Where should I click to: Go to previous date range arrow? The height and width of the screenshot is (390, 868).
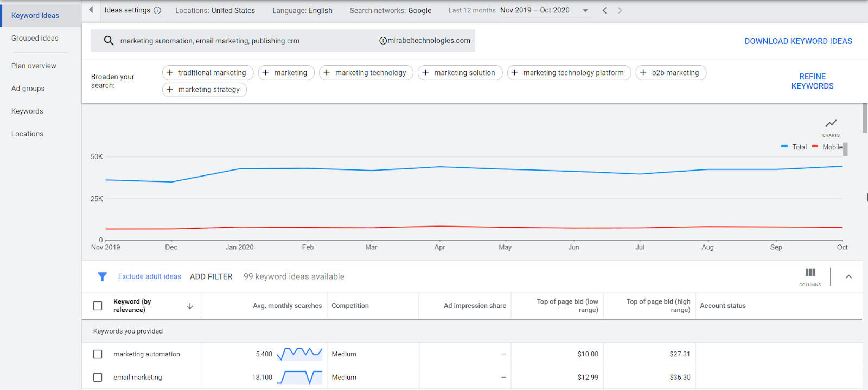pyautogui.click(x=604, y=10)
